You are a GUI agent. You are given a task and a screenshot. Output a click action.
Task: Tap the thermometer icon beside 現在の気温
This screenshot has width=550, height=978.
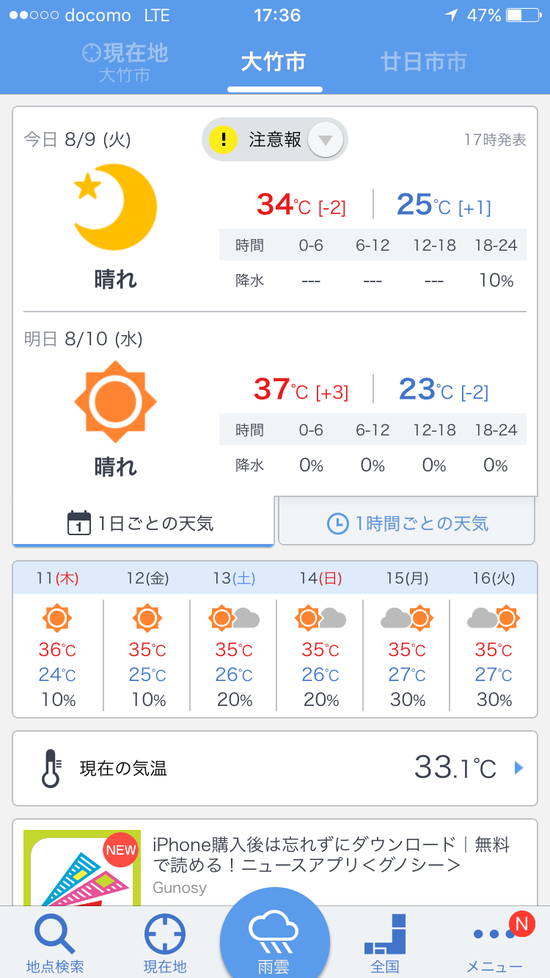(51, 768)
